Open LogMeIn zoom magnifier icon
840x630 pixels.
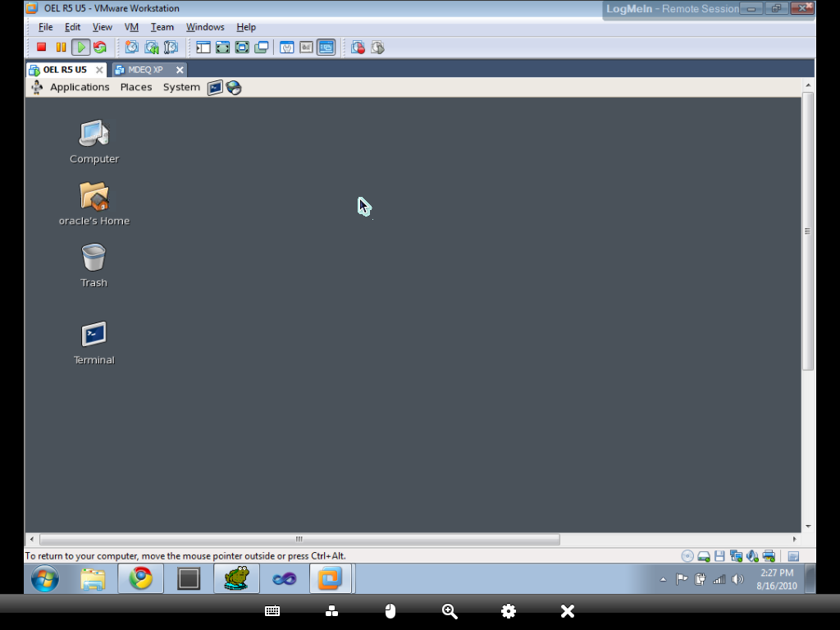point(450,611)
